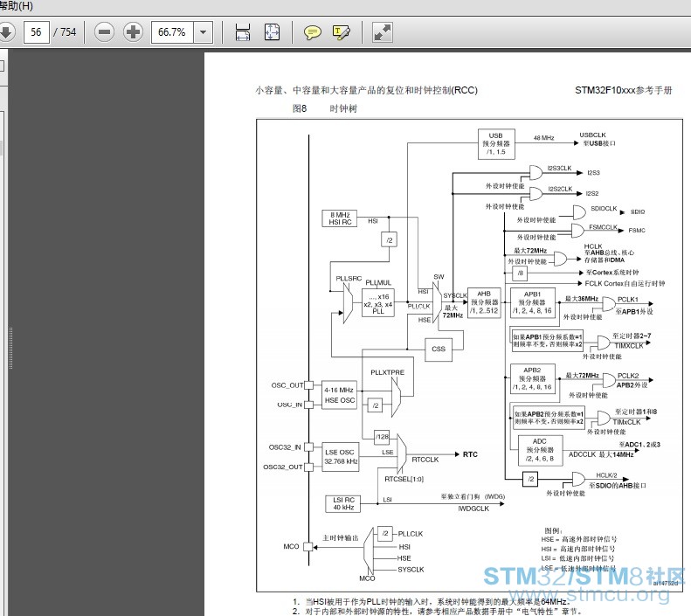This screenshot has width=691, height=616.
Task: Click the 'FCLK Cortex自由运行时钟' label
Action: point(625,283)
